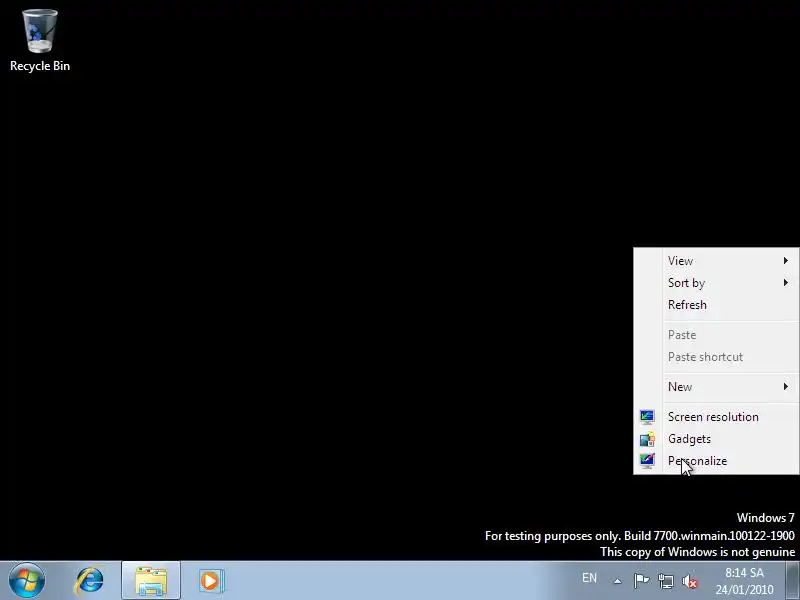
Task: Select Screen resolution from the menu
Action: point(716,417)
